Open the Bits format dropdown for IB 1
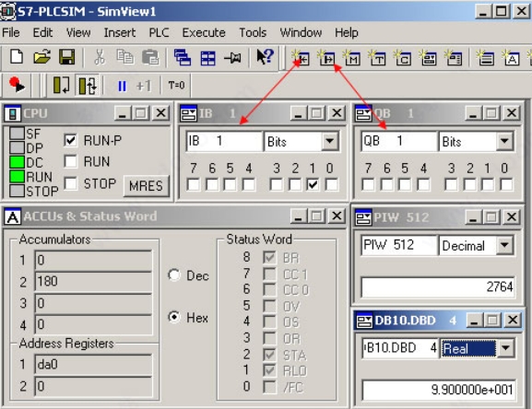This screenshot has height=409, width=532. [330, 141]
